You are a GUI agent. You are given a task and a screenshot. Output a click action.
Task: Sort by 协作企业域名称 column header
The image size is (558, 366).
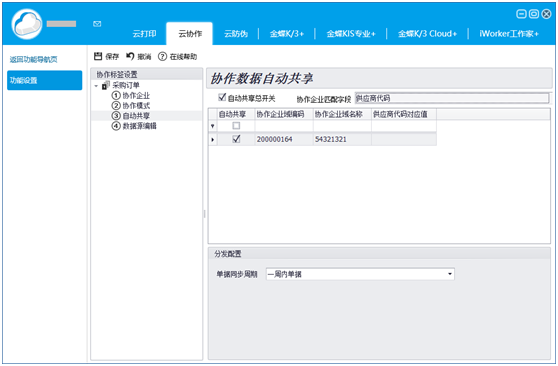coord(342,114)
